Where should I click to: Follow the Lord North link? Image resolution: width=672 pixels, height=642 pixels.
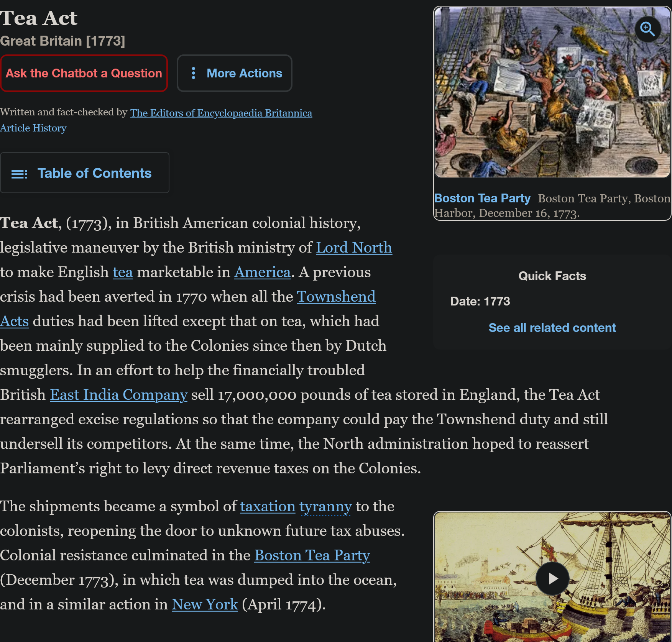354,248
